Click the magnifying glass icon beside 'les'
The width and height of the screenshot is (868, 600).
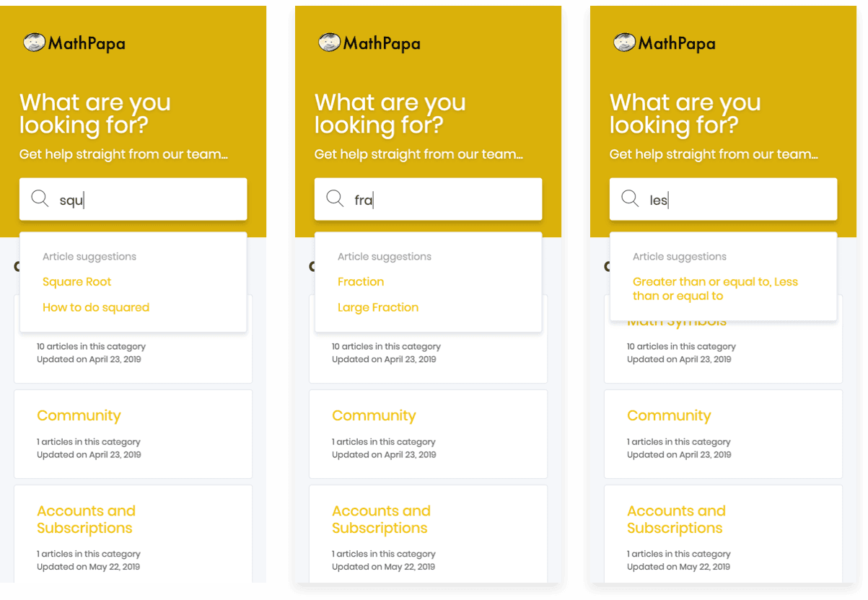point(631,198)
